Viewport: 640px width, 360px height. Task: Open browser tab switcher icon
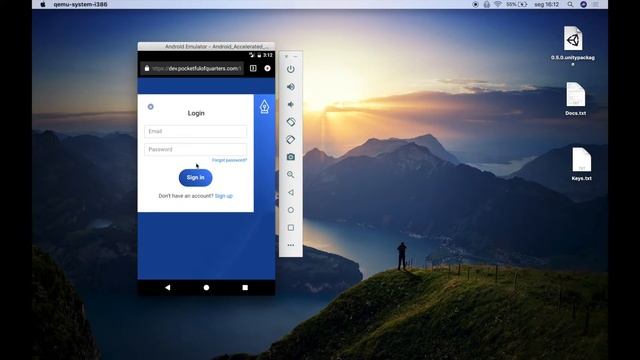click(x=253, y=68)
